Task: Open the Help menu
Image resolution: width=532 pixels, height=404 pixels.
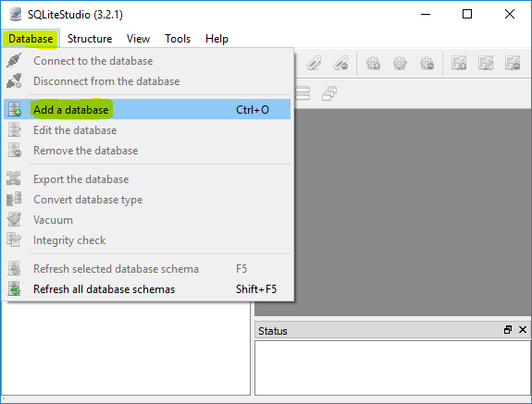Action: 217,39
